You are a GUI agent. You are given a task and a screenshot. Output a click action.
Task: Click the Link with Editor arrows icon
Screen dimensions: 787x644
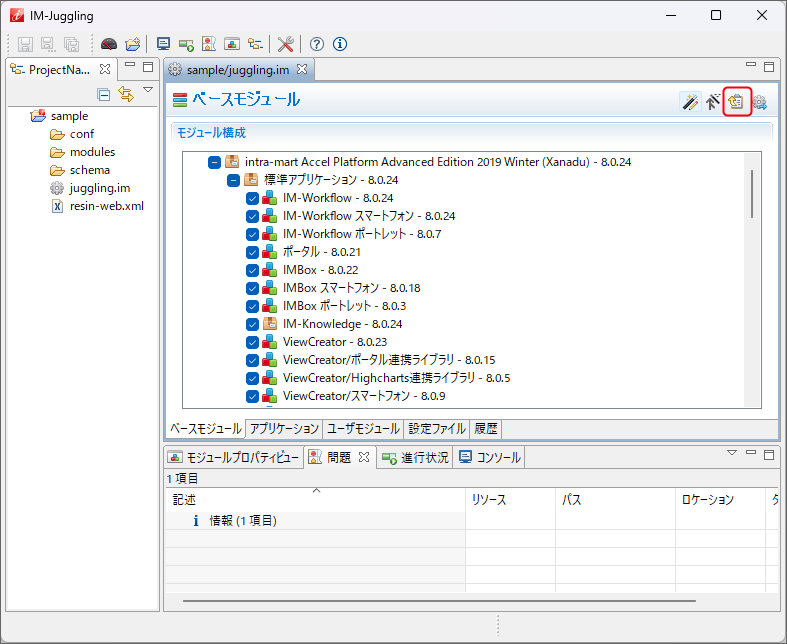[x=126, y=94]
